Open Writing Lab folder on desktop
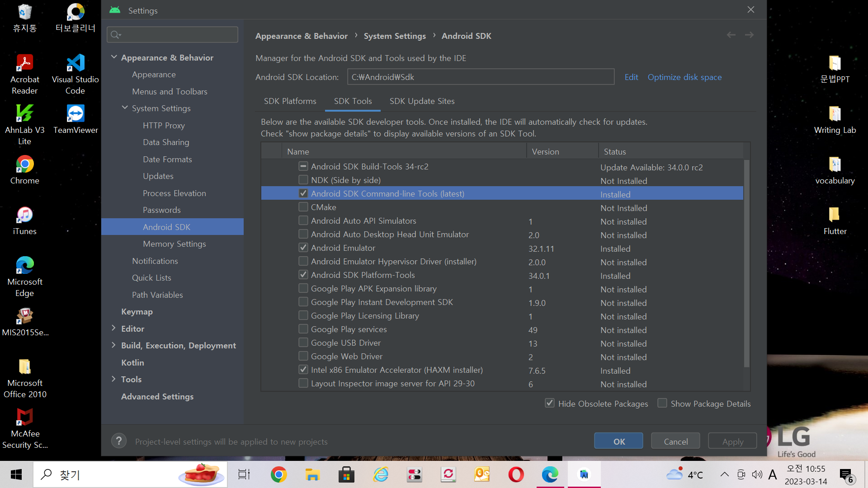Viewport: 868px width, 488px height. coord(835,120)
